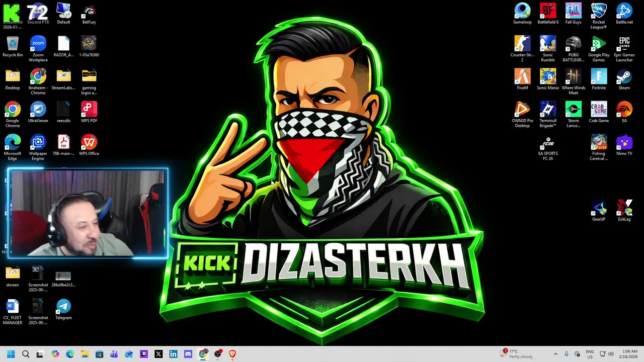Viewport: 644px width, 362px height.
Task: Switch ENG US input language
Action: [x=590, y=354]
